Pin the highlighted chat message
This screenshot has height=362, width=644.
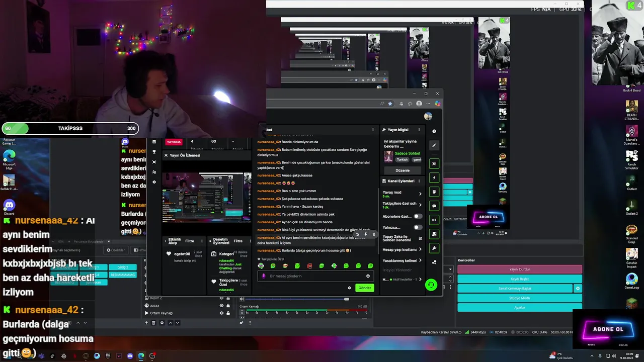[366, 234]
